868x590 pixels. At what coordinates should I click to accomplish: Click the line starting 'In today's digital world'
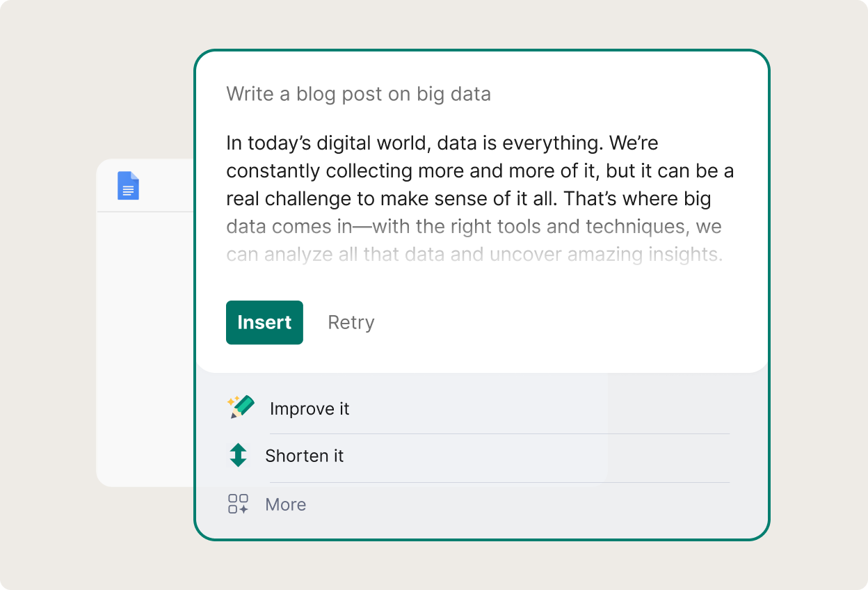coord(442,143)
